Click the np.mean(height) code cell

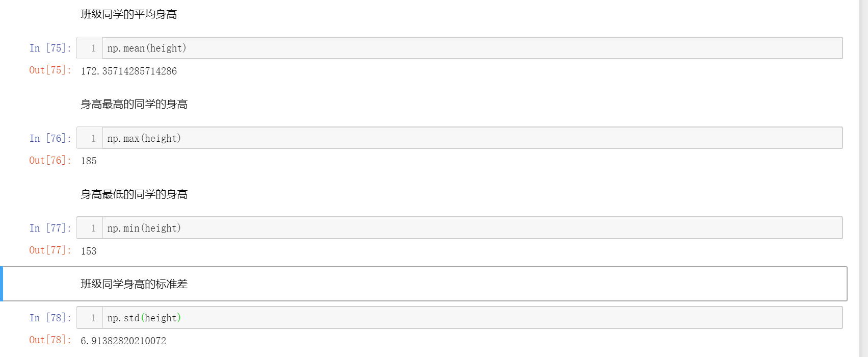[x=459, y=48]
